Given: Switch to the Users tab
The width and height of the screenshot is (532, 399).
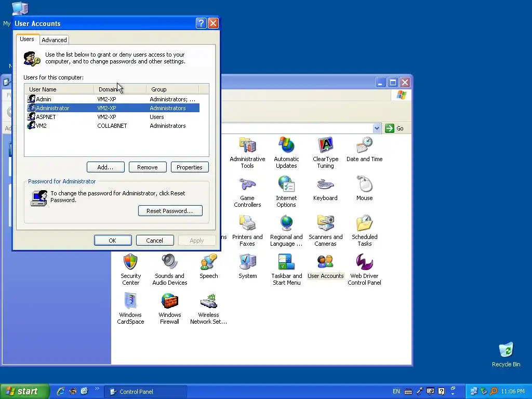Looking at the screenshot, I should point(27,39).
